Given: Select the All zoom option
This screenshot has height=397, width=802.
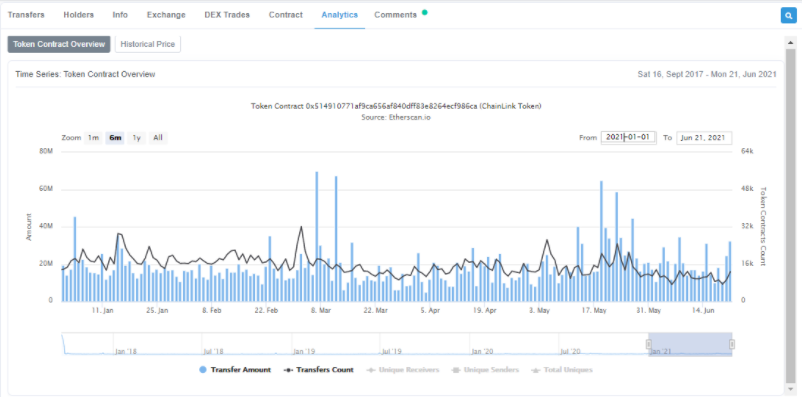Looking at the screenshot, I should [x=158, y=138].
